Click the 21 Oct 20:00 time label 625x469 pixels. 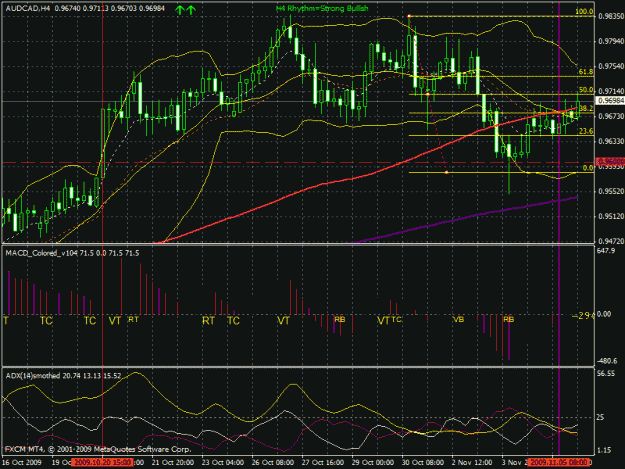[173, 463]
